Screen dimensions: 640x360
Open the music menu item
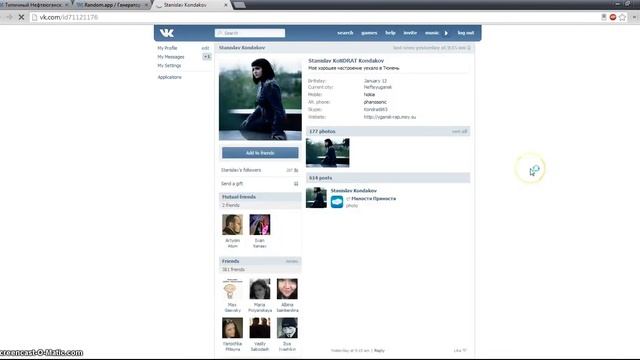431,33
